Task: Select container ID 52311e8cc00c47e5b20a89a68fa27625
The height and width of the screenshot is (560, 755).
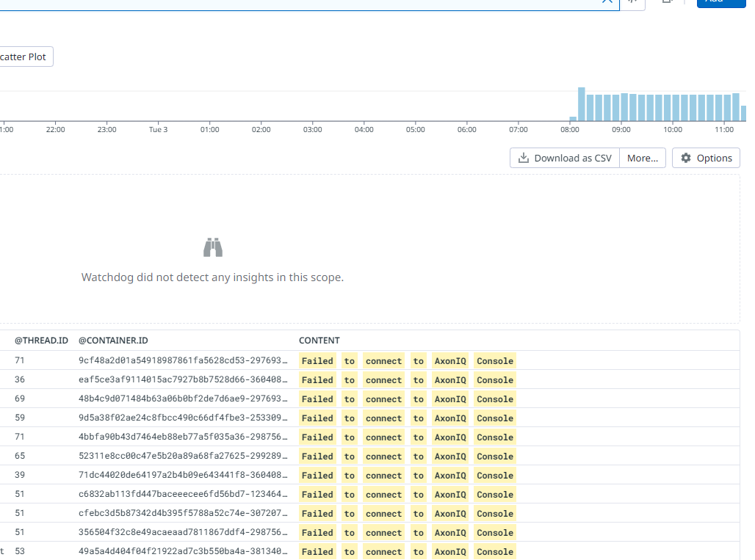Action: (x=183, y=456)
